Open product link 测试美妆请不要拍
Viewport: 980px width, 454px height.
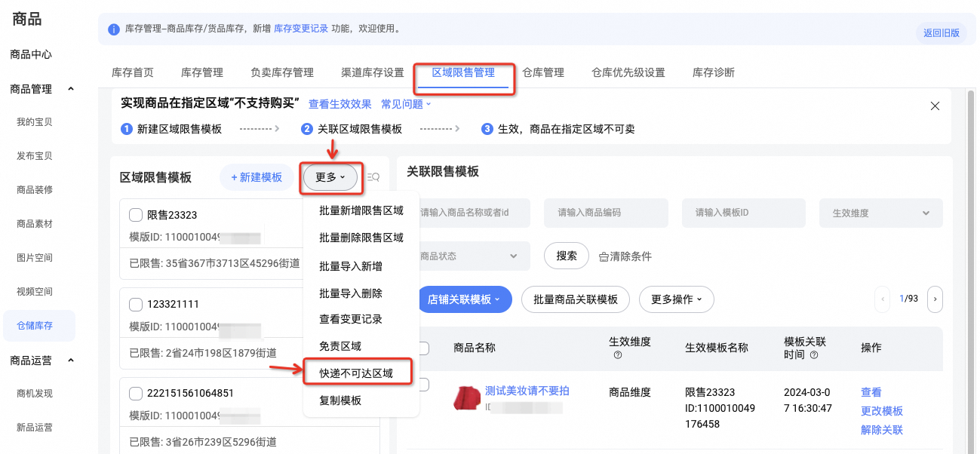tap(527, 391)
